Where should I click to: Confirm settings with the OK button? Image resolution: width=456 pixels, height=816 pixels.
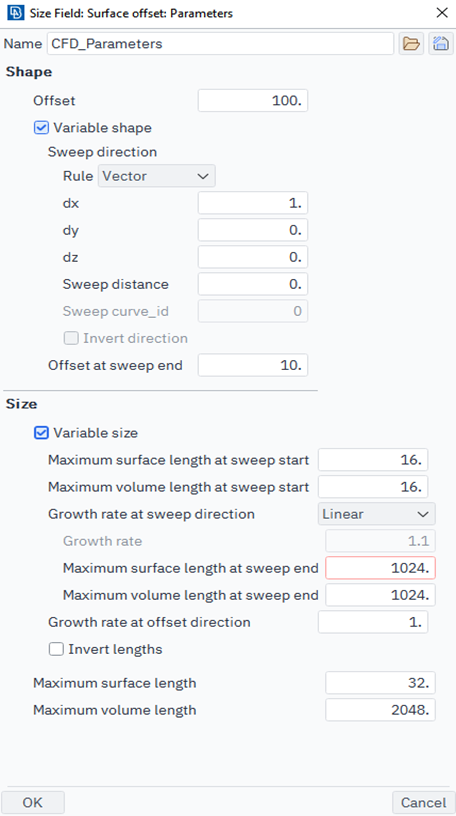click(x=33, y=802)
